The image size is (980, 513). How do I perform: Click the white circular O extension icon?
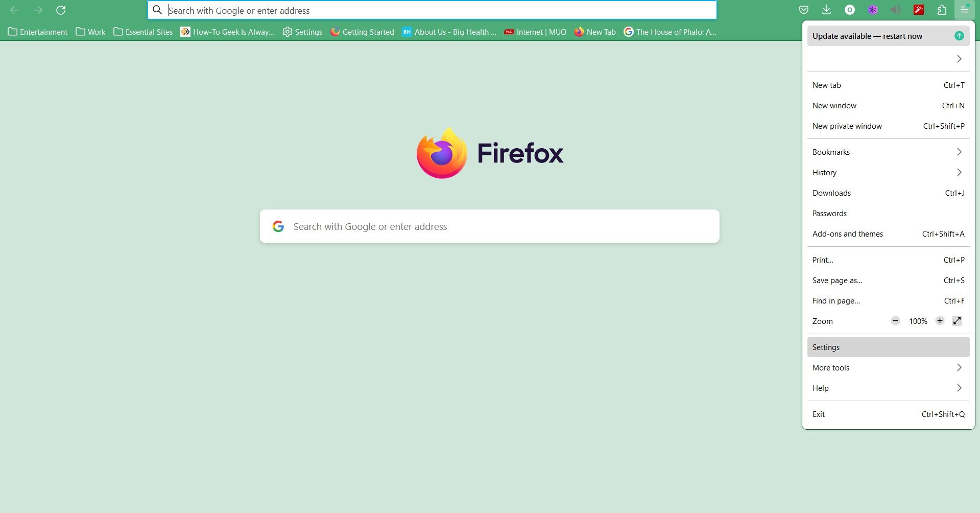[x=850, y=10]
